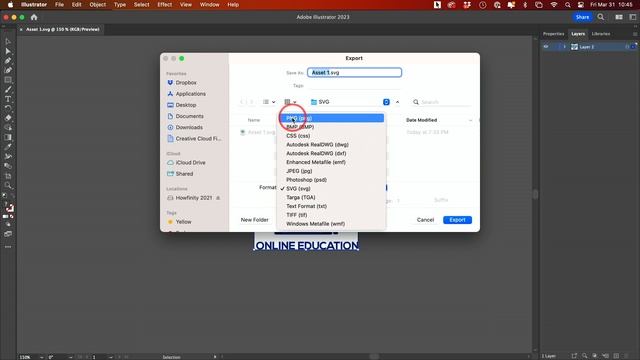The image size is (640, 360).
Task: Choose Targa (TGA) format
Action: coord(331,198)
